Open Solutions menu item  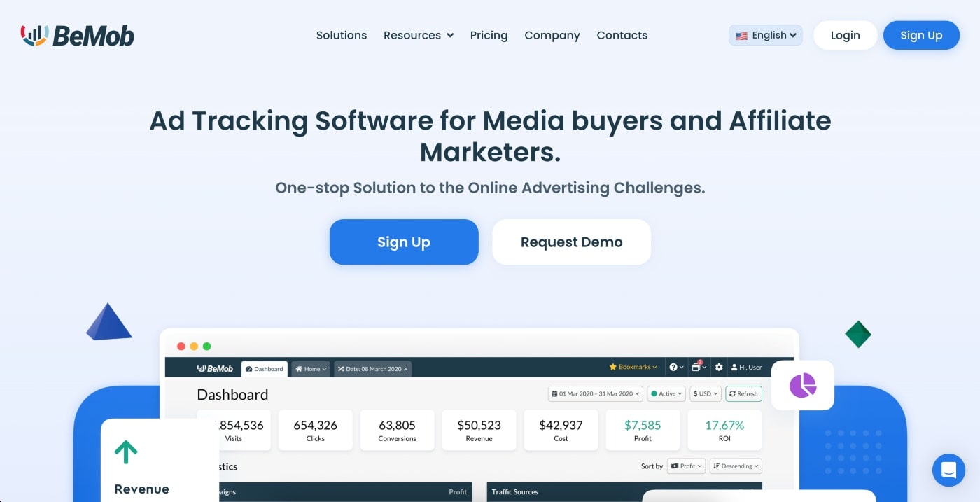pos(342,35)
